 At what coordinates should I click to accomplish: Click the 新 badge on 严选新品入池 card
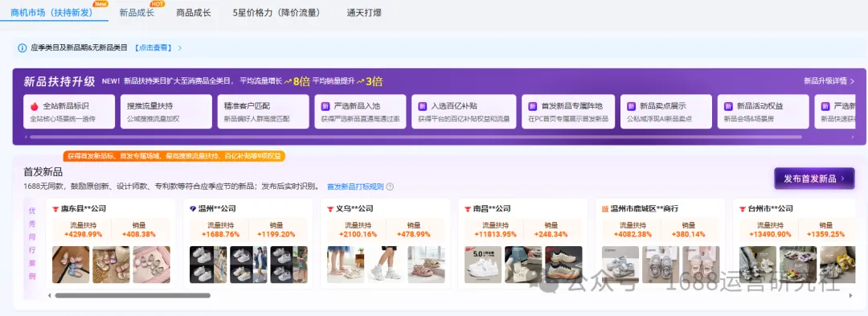click(325, 105)
